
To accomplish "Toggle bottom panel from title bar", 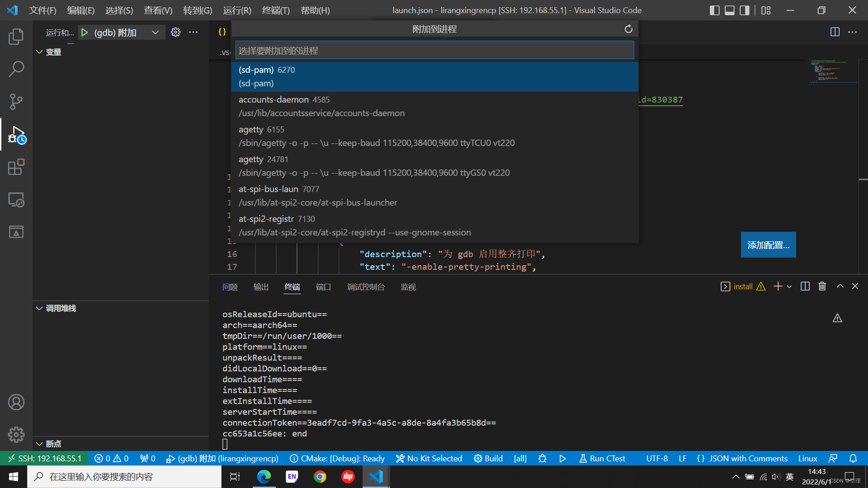I will click(730, 10).
